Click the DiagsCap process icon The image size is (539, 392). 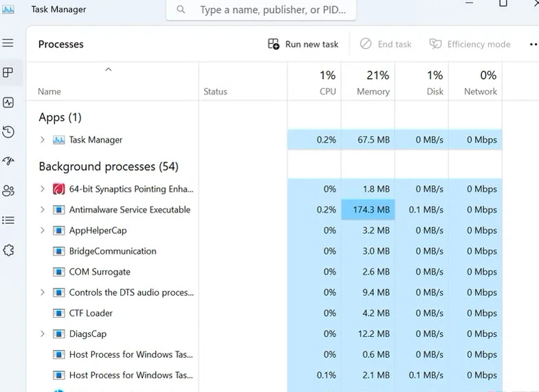(x=59, y=334)
